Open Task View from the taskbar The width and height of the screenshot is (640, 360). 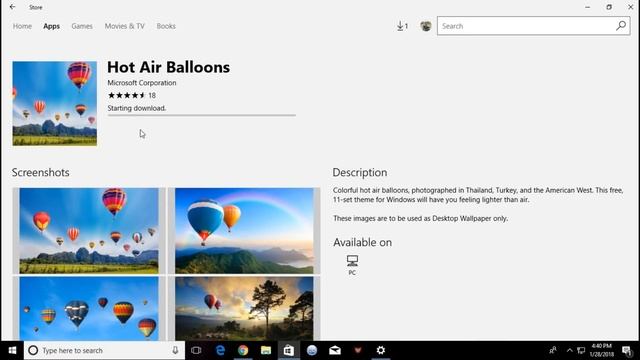coord(196,350)
